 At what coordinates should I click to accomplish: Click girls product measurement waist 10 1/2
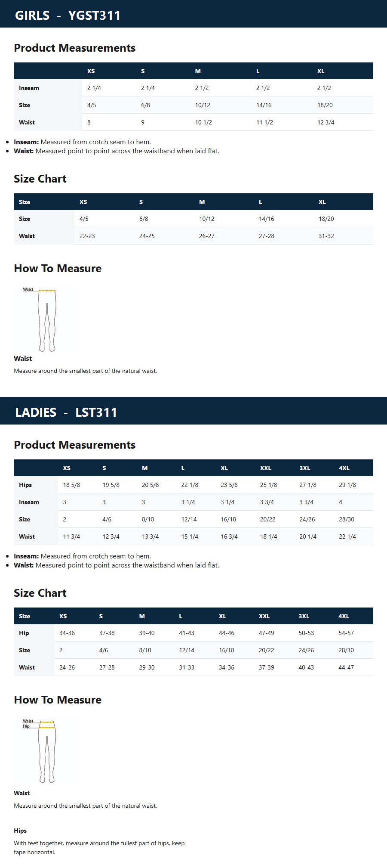(x=203, y=122)
